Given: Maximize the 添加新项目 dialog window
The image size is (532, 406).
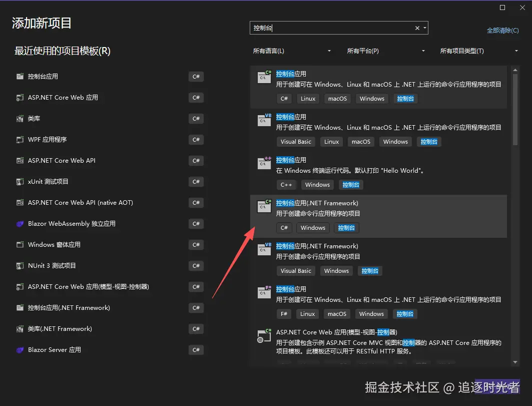Looking at the screenshot, I should [x=502, y=8].
